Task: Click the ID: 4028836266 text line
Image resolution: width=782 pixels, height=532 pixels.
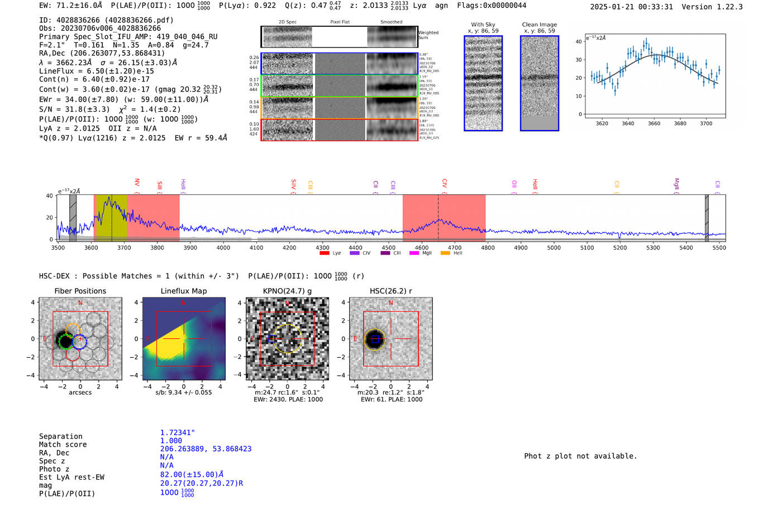Action: pyautogui.click(x=106, y=20)
